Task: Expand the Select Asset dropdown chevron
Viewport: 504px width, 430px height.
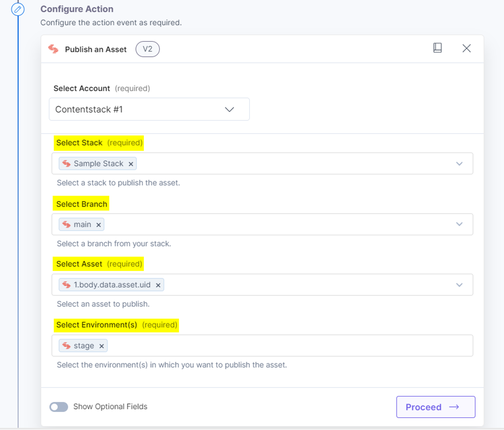Action: tap(459, 285)
